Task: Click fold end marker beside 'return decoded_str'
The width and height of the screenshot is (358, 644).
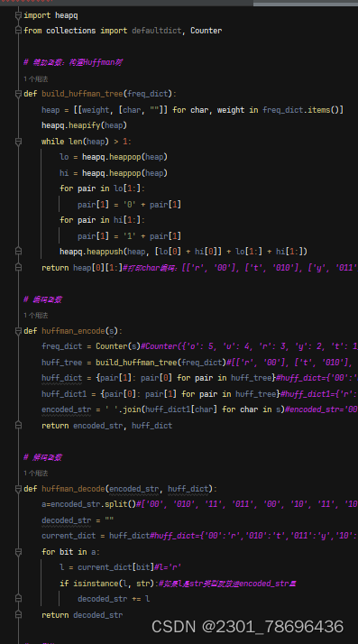Action: click(x=18, y=615)
